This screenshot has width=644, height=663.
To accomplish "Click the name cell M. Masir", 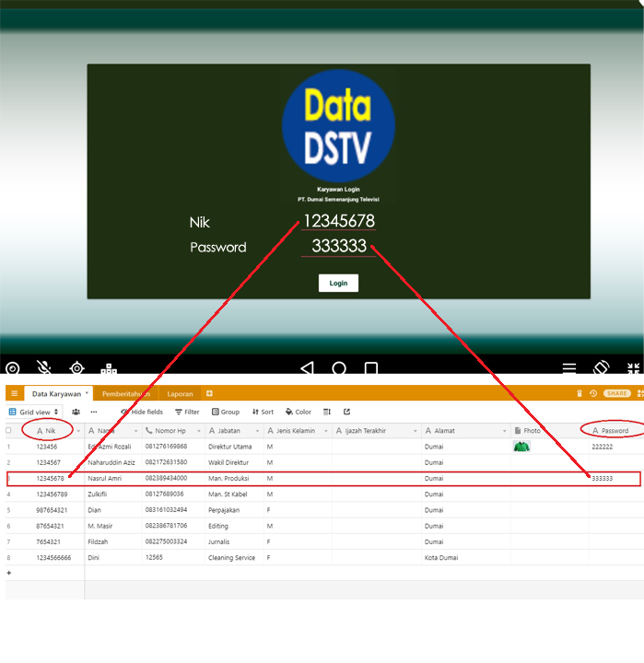I will 113,526.
